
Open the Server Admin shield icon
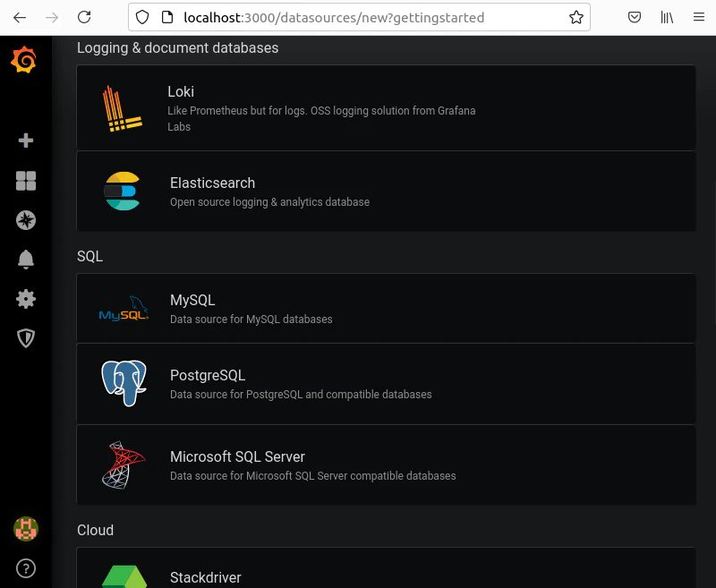click(x=26, y=338)
